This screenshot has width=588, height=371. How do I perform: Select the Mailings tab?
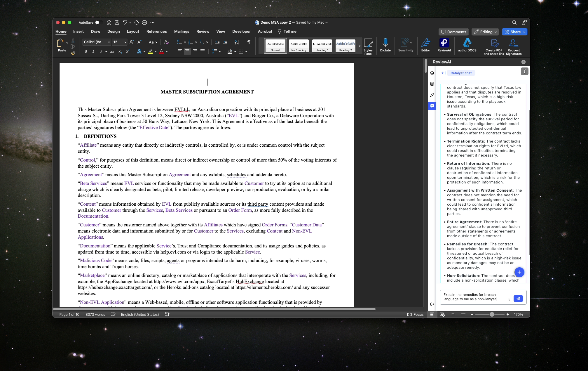(182, 31)
